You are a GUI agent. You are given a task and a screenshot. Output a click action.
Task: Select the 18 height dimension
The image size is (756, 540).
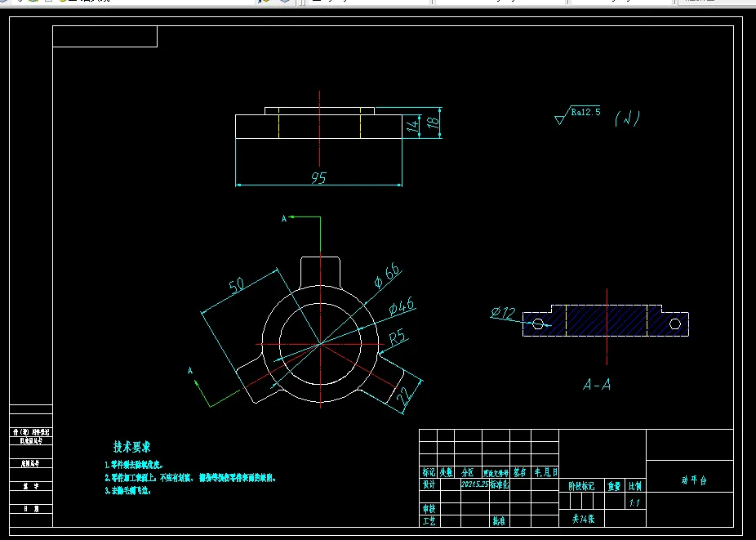[434, 122]
